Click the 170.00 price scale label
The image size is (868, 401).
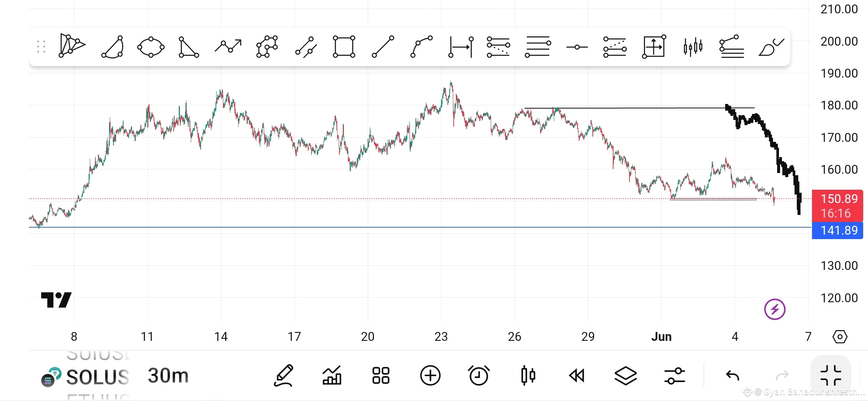click(x=839, y=137)
